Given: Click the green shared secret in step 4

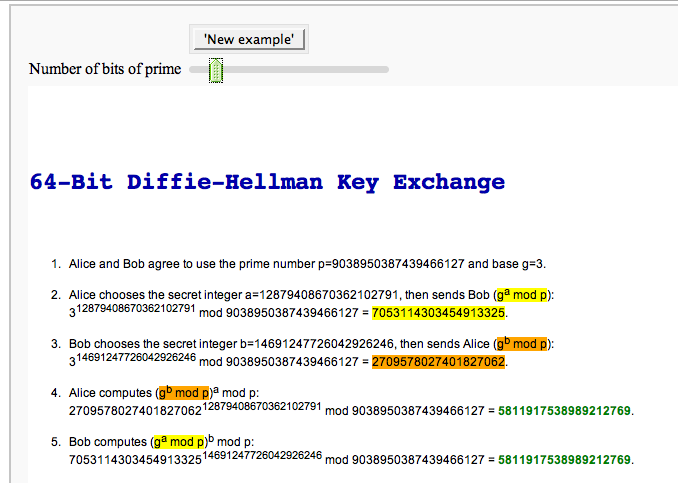Looking at the screenshot, I should click(x=566, y=411).
